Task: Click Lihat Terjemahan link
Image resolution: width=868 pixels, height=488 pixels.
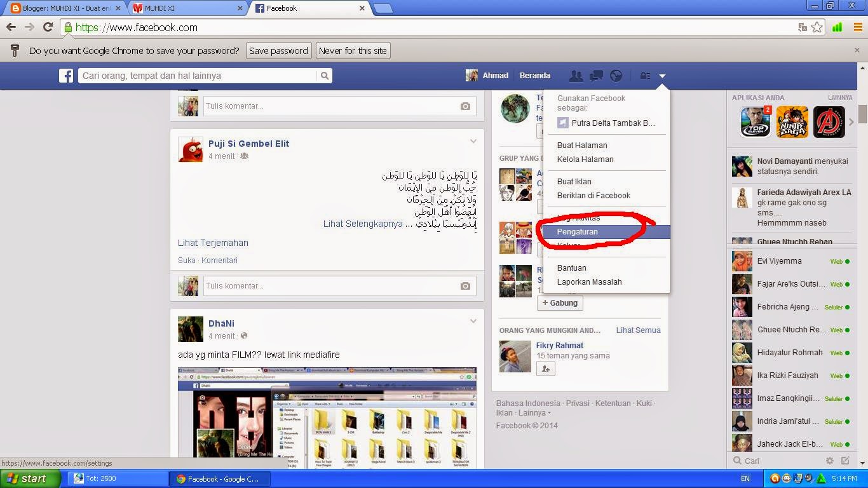Action: click(x=213, y=243)
